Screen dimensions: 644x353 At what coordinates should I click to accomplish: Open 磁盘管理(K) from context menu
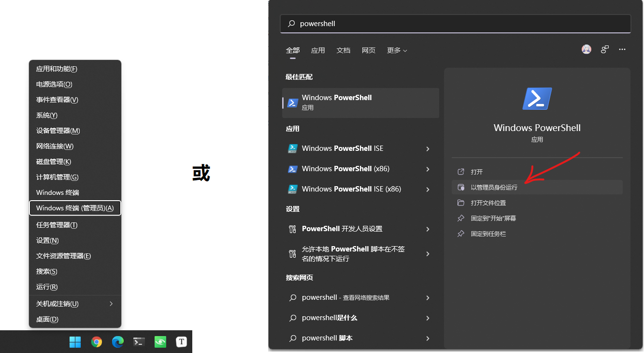75,162
